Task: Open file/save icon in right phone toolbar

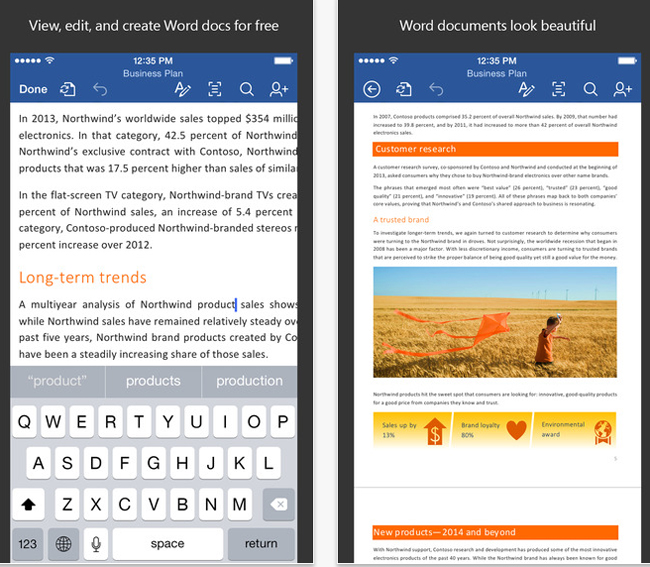Action: (404, 89)
